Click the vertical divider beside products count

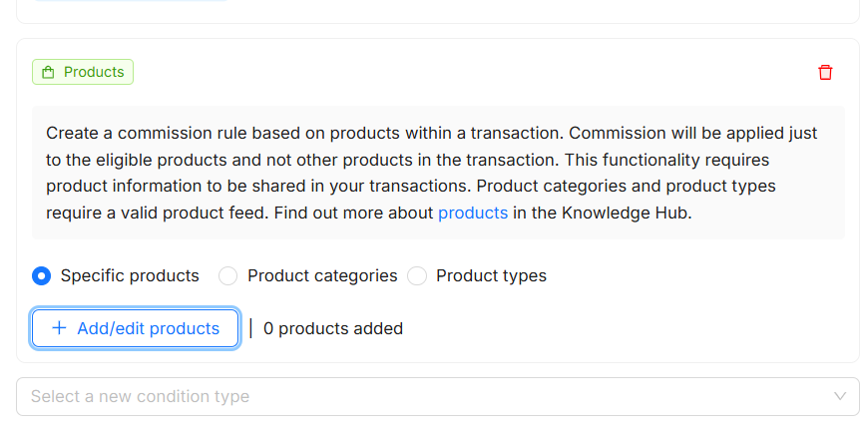coord(250,328)
